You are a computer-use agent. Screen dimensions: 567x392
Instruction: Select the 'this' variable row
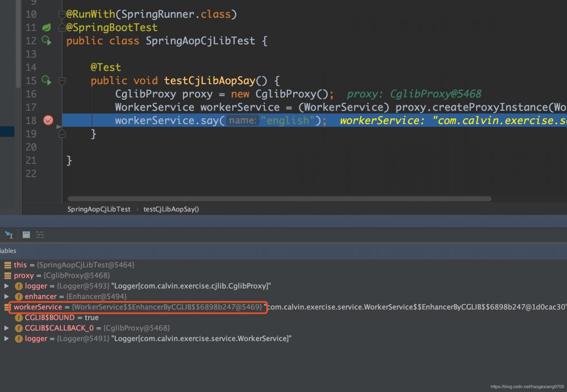(x=283, y=265)
